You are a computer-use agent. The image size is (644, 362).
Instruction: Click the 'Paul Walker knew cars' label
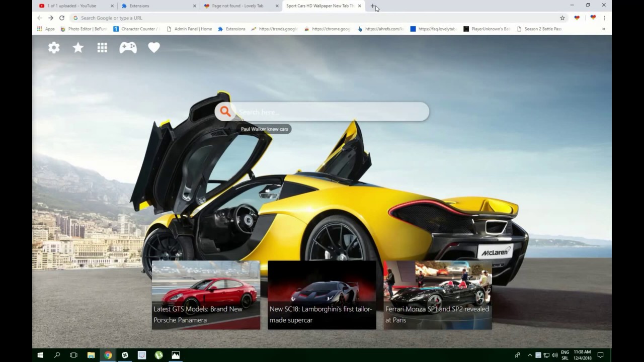coord(265,129)
